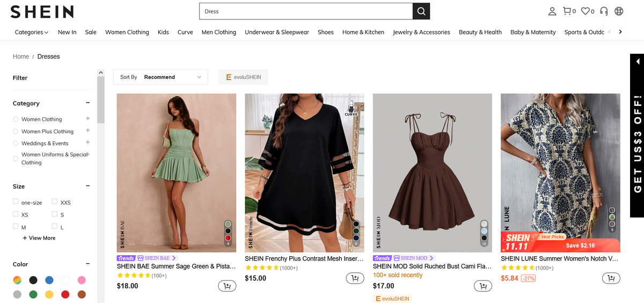
Task: Open the Categories dropdown menu
Action: (x=32, y=32)
